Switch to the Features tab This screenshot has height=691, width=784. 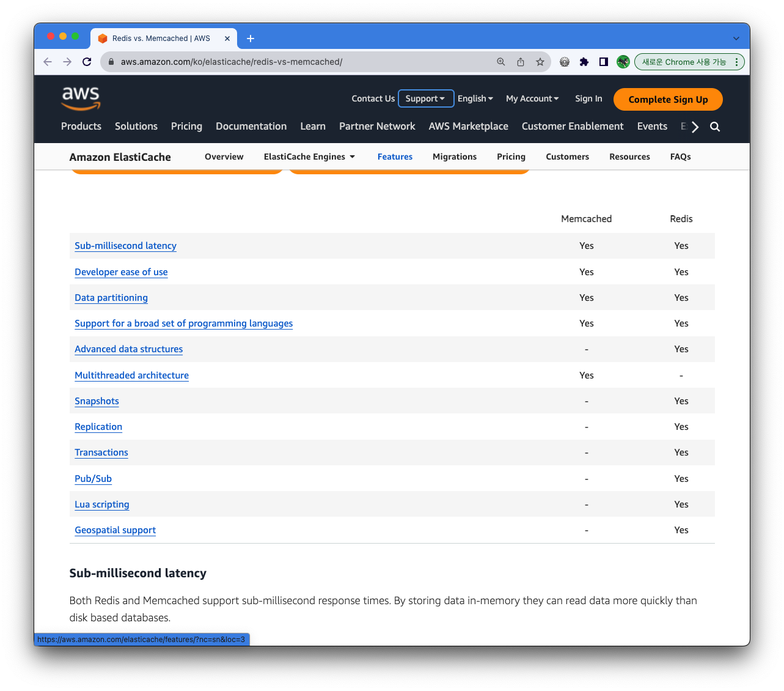(395, 157)
